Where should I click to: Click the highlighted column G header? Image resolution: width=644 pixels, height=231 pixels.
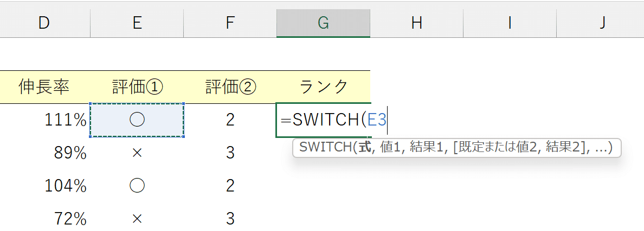323,23
